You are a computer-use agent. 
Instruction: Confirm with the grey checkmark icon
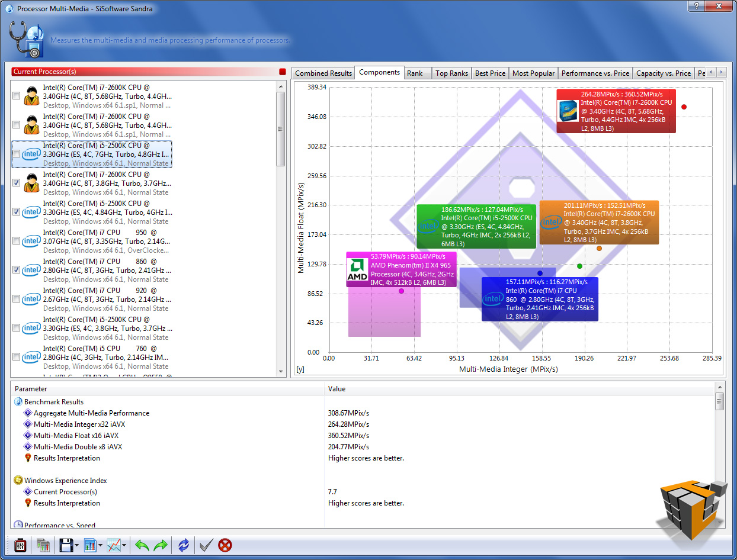point(206,545)
